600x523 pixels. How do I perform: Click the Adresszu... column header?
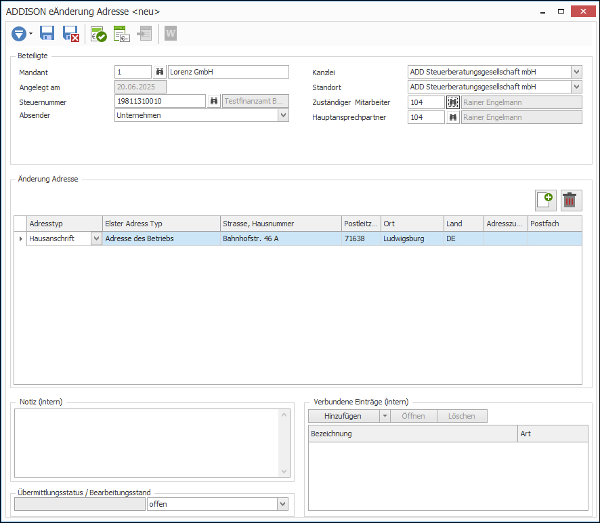click(x=505, y=223)
